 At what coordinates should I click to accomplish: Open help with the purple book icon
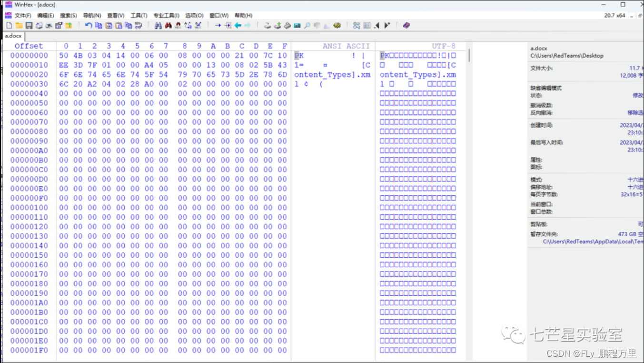tap(406, 25)
